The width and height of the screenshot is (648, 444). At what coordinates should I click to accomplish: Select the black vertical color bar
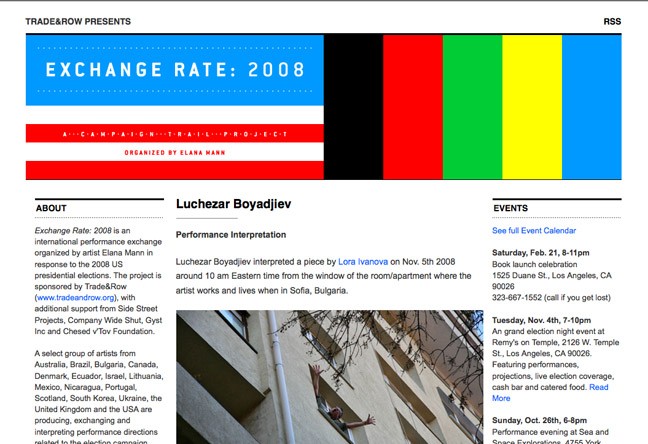point(353,106)
